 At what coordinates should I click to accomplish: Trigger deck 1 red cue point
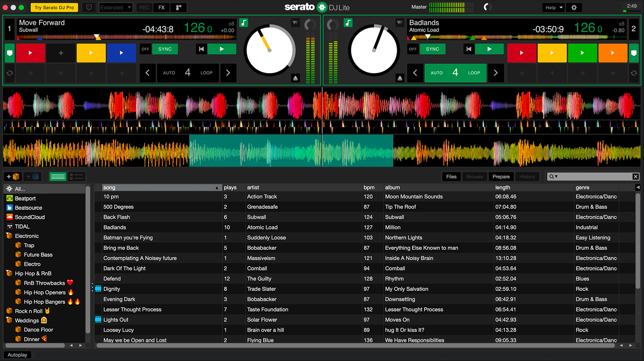coord(30,53)
